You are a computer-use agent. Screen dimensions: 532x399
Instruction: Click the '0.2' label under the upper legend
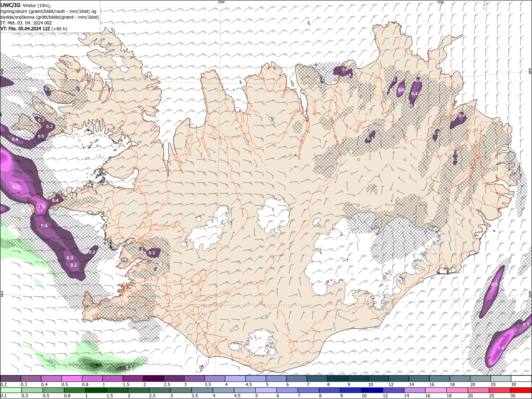[x=3, y=384]
